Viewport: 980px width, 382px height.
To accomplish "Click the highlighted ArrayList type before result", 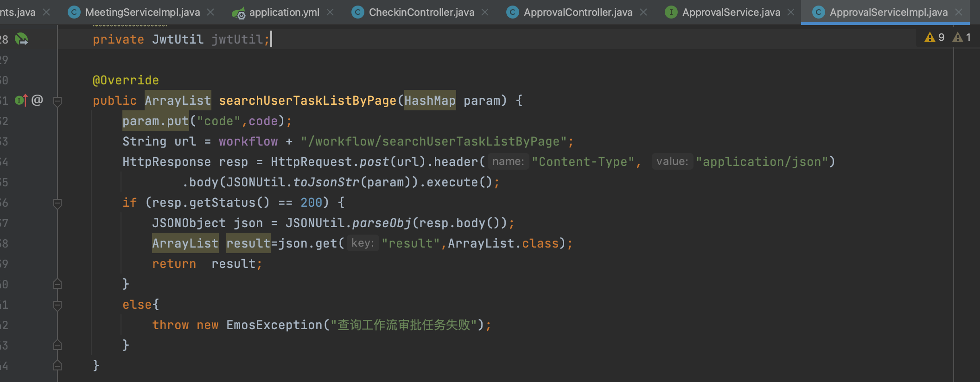I will 185,243.
